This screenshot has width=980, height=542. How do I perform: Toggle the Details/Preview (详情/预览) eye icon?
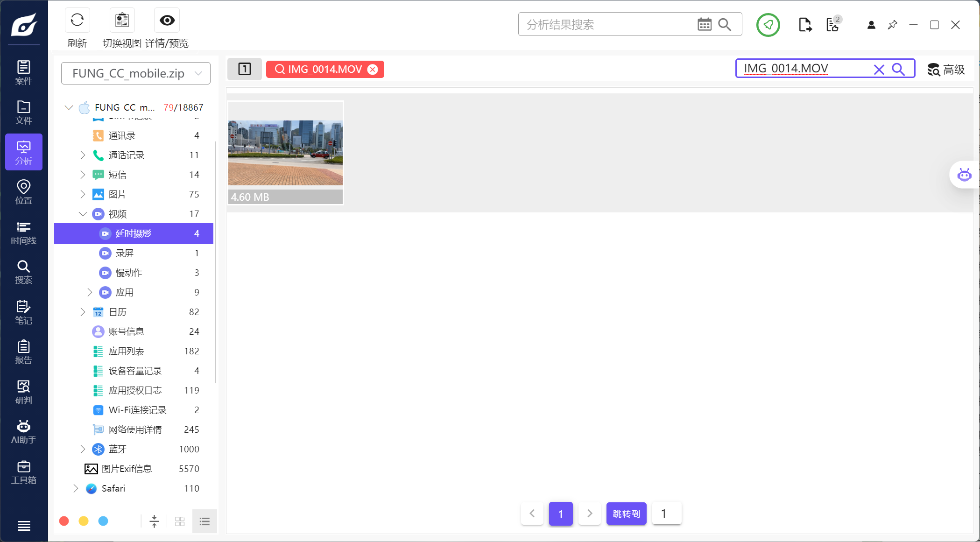(167, 21)
